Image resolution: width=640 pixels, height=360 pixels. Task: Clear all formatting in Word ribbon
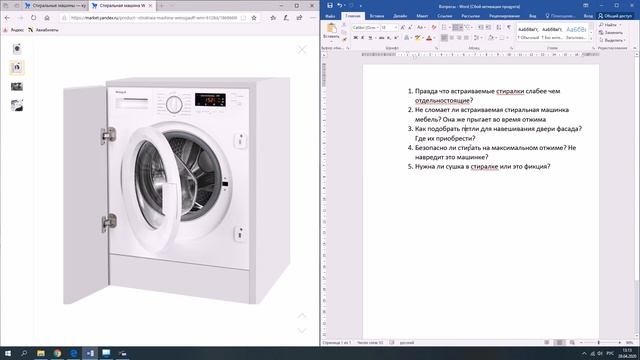[433, 27]
